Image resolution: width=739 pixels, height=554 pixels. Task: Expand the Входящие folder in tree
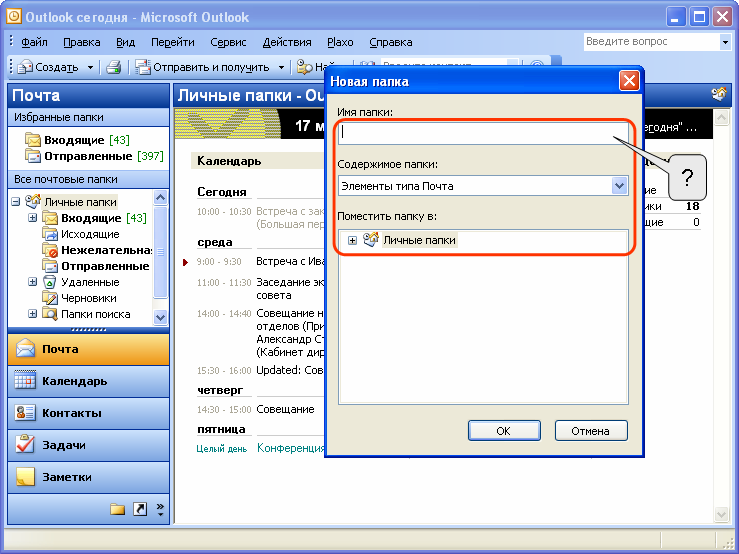pos(32,218)
